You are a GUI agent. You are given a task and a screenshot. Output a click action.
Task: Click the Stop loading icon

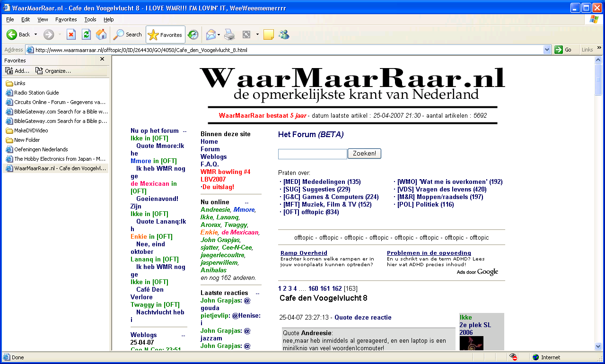pos(71,35)
